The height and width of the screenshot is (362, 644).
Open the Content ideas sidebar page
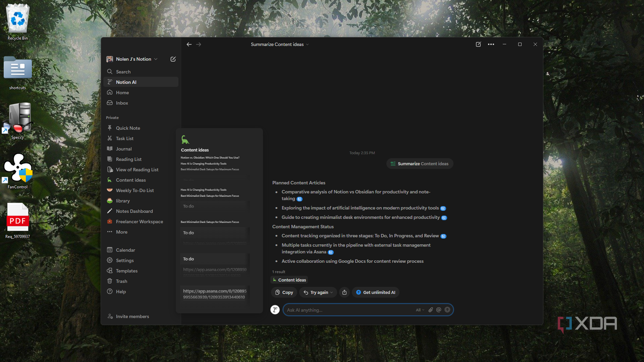coord(141,180)
